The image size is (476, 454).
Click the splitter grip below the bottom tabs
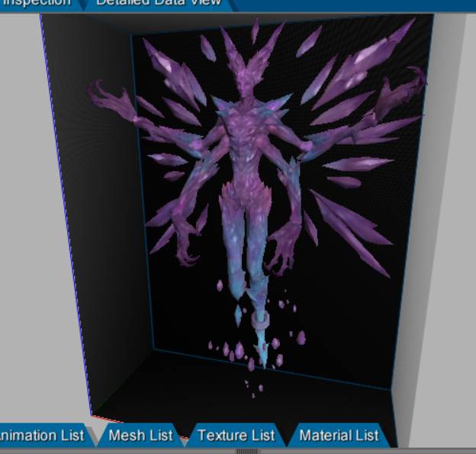click(247, 451)
